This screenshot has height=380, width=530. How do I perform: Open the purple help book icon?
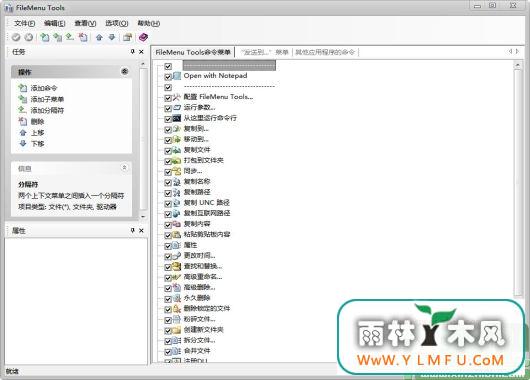[x=143, y=37]
